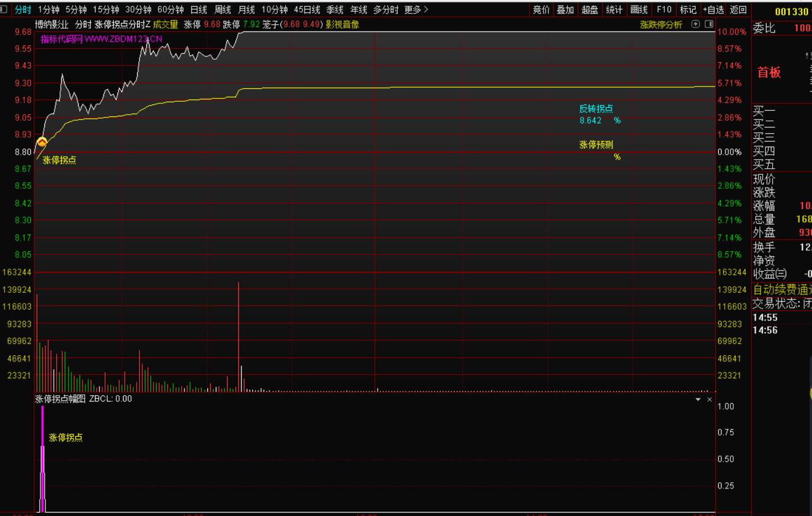Open the sub-chart indicator dropdown arrow
The height and width of the screenshot is (516, 812).
[698, 399]
